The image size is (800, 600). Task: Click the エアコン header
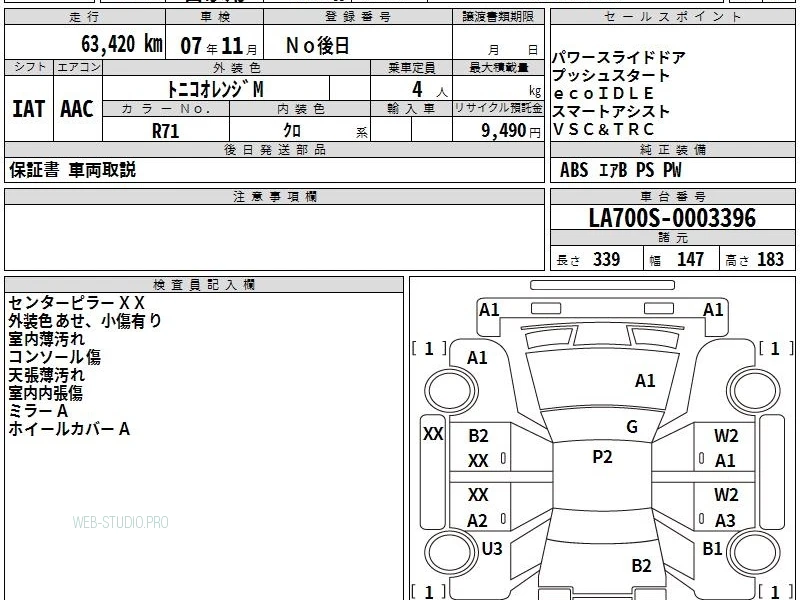tap(78, 67)
